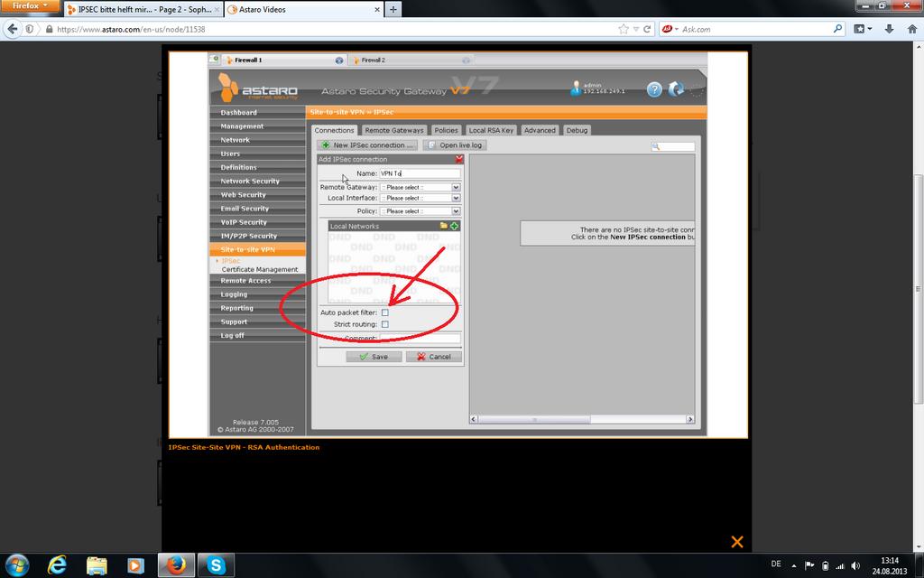Viewport: 924px width, 578px height.
Task: Switch to Skype on the taskbar
Action: (216, 565)
